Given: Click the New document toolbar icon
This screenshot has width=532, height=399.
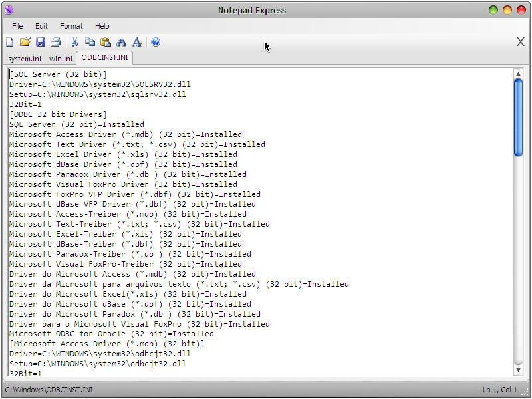Looking at the screenshot, I should (x=10, y=42).
